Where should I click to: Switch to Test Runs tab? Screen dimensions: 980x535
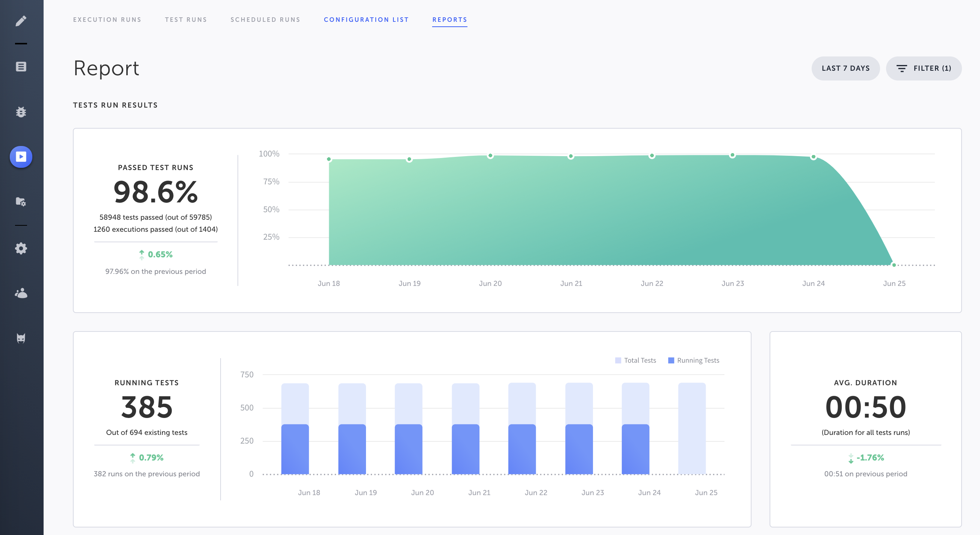186,20
